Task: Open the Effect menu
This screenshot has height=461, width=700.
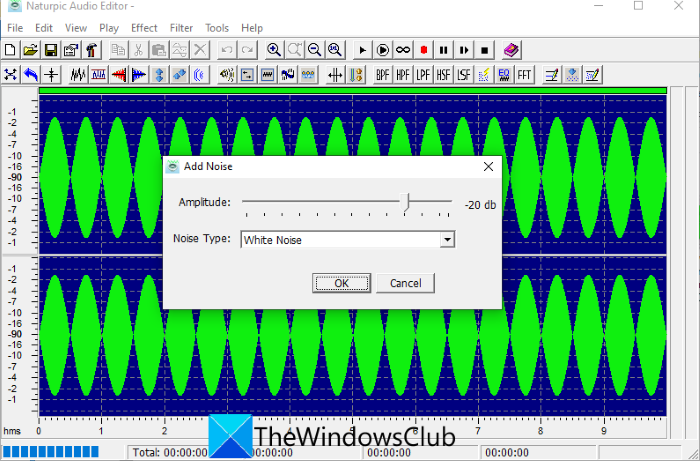Action: [x=144, y=28]
